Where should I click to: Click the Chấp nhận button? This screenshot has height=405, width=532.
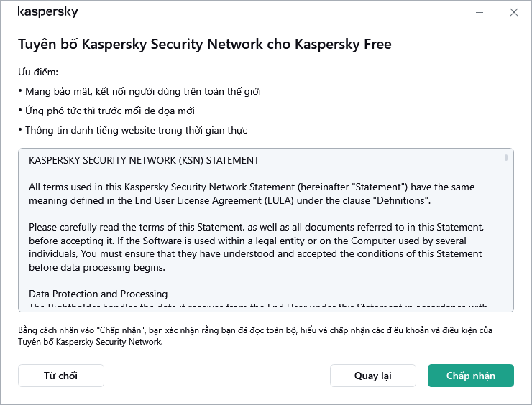click(471, 376)
